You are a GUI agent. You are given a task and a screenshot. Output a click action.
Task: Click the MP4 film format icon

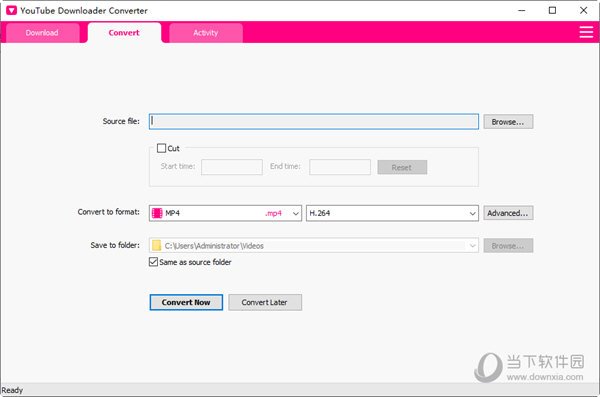[157, 213]
